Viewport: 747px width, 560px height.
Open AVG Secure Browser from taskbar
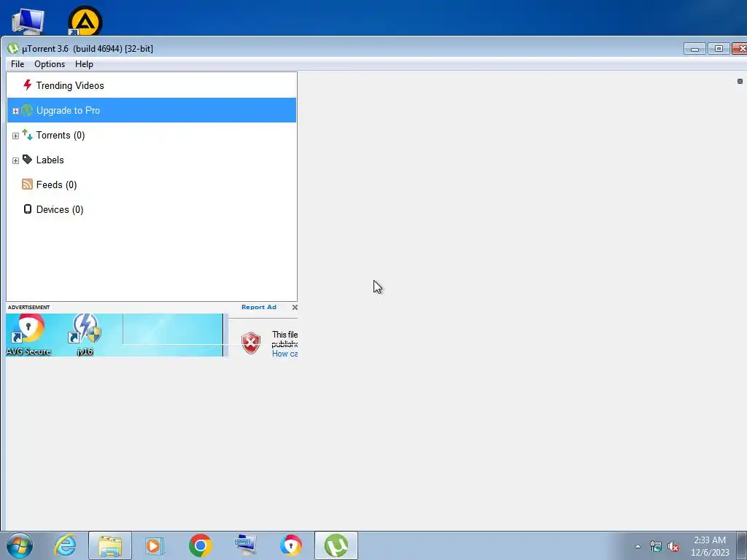click(x=290, y=545)
